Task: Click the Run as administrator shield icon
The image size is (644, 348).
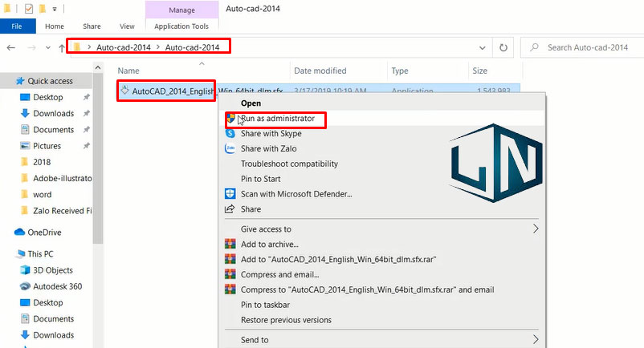Action: [x=230, y=119]
